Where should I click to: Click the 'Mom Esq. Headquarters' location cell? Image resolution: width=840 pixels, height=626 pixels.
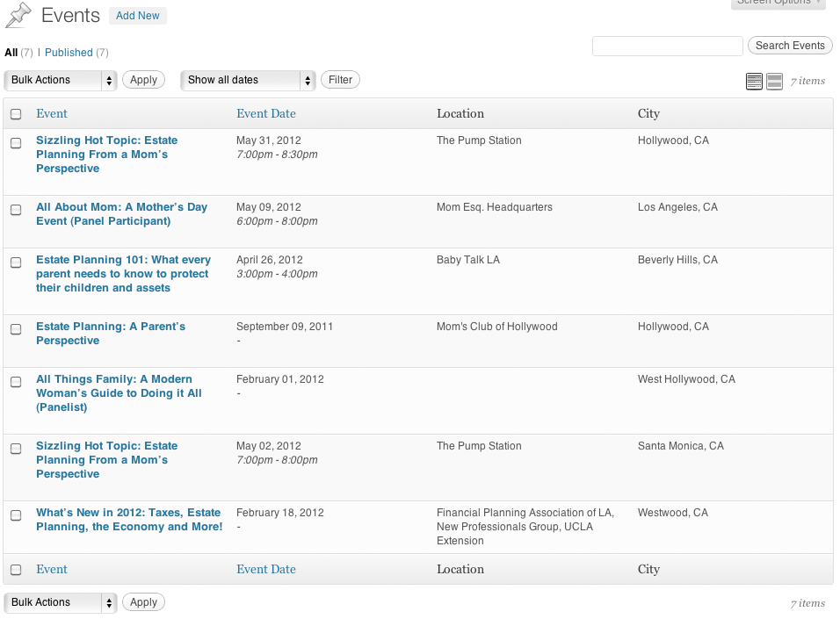495,207
